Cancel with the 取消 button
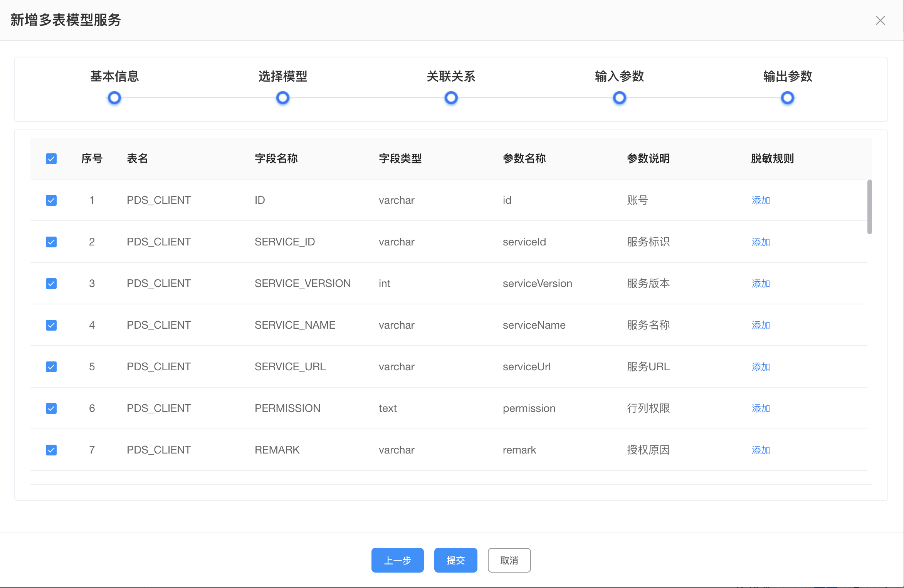904x588 pixels. tap(509, 560)
